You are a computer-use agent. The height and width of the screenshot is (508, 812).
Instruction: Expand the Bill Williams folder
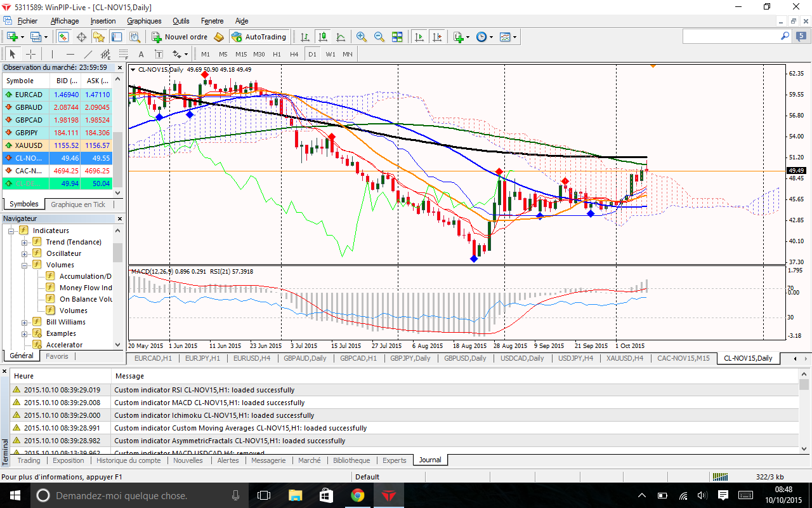[x=25, y=322]
